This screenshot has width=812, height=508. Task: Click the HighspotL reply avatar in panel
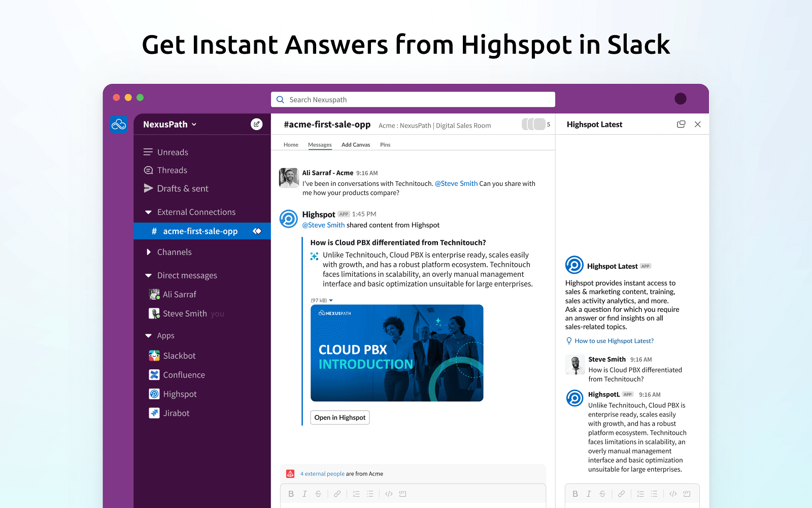(x=574, y=398)
